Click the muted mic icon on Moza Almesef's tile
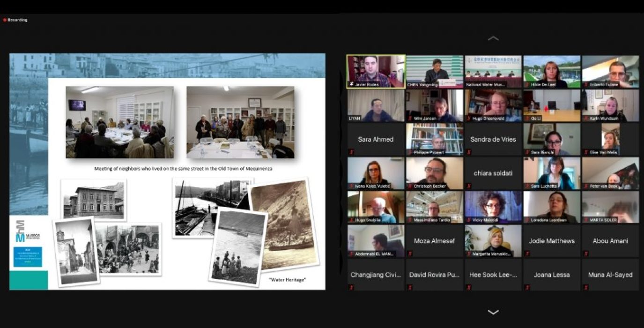 click(410, 253)
